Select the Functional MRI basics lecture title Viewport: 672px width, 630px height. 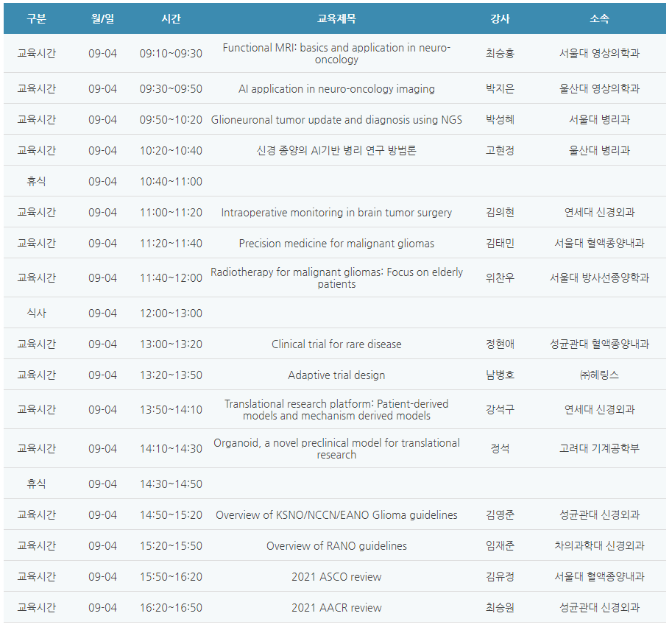[x=336, y=53]
